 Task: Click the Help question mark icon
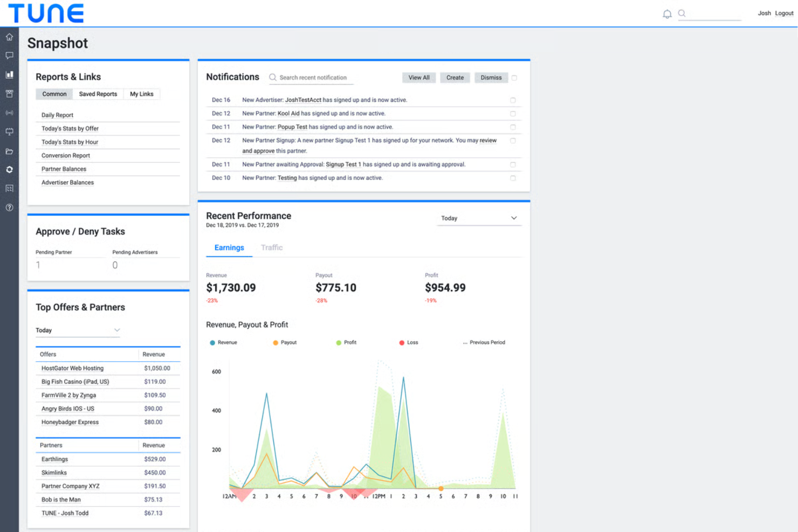pos(9,207)
